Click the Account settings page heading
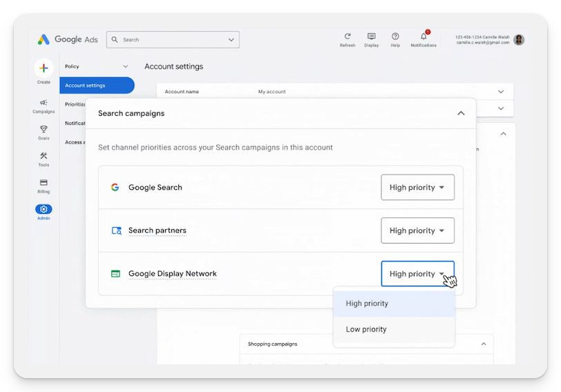561x392 pixels. [x=174, y=66]
